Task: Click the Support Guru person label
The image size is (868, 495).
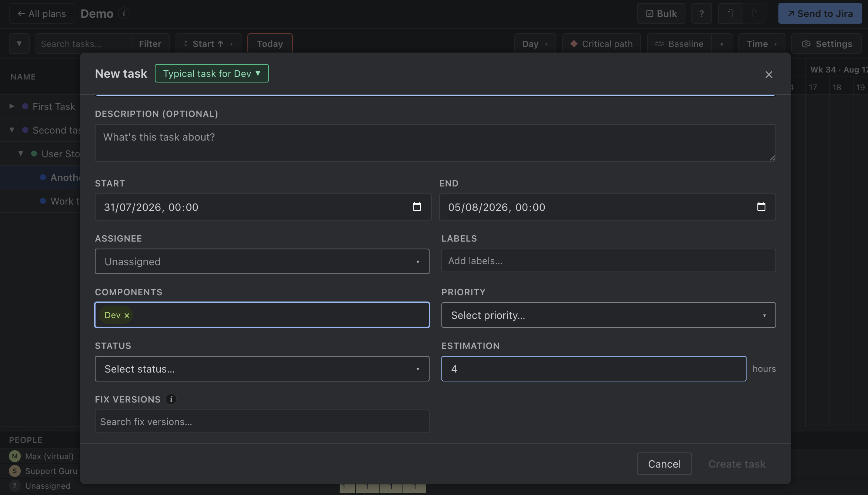Action: pos(51,471)
